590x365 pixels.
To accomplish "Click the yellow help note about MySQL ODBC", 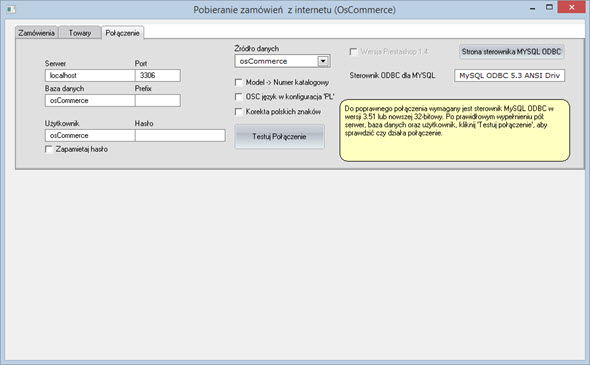I will click(x=455, y=130).
